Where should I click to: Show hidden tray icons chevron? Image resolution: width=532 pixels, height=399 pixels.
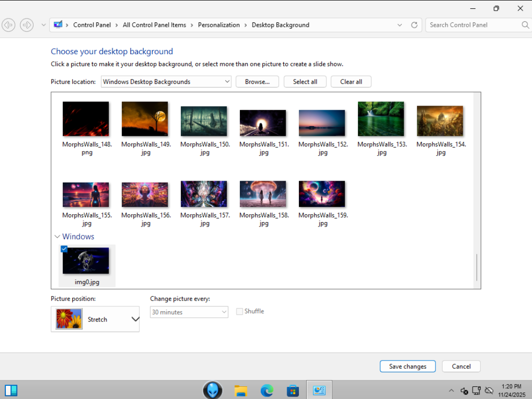[x=451, y=391]
